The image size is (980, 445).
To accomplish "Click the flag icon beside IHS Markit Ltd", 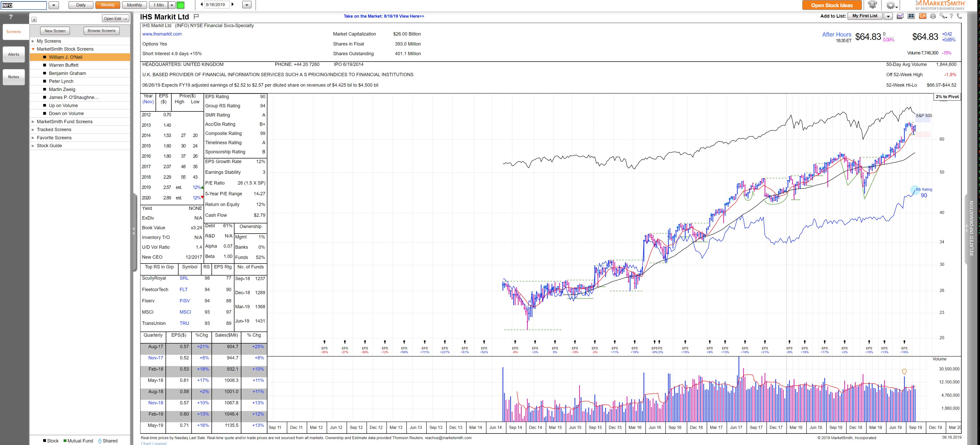I will click(196, 16).
